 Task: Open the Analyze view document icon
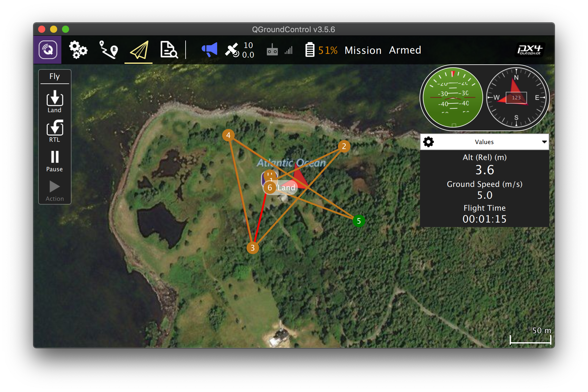[x=169, y=50]
